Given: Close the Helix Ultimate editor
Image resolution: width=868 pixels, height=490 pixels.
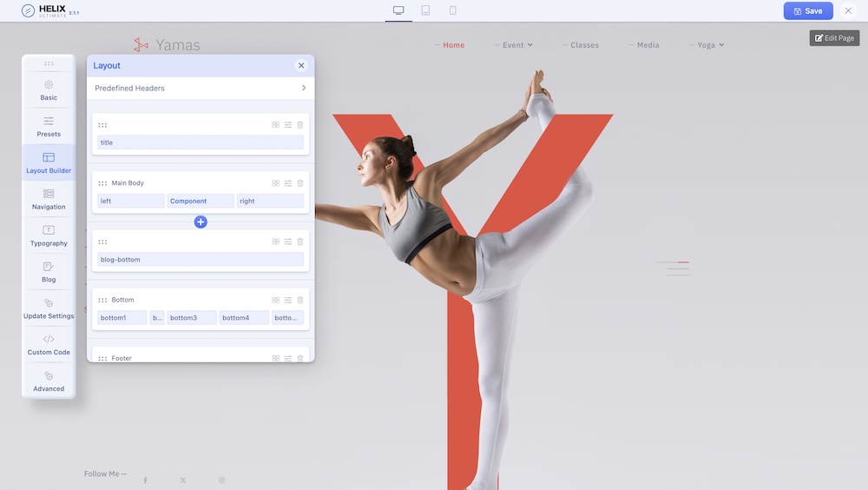Looking at the screenshot, I should coord(847,10).
